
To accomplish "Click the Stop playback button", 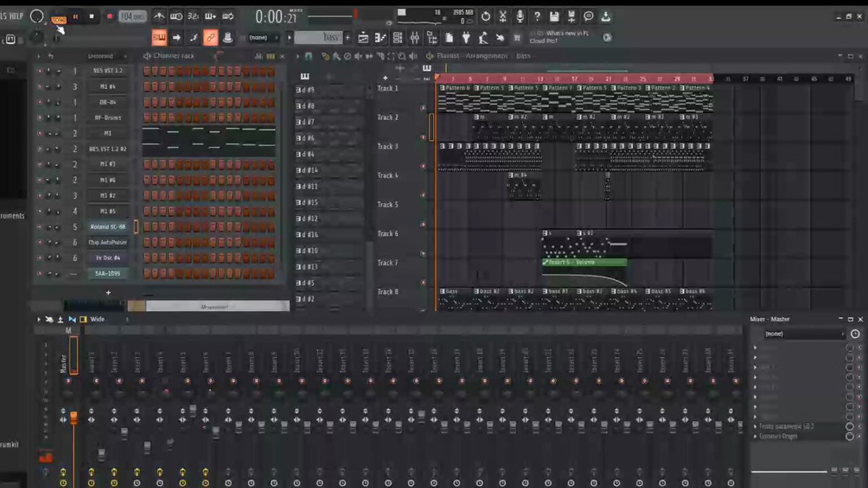I will tap(92, 16).
